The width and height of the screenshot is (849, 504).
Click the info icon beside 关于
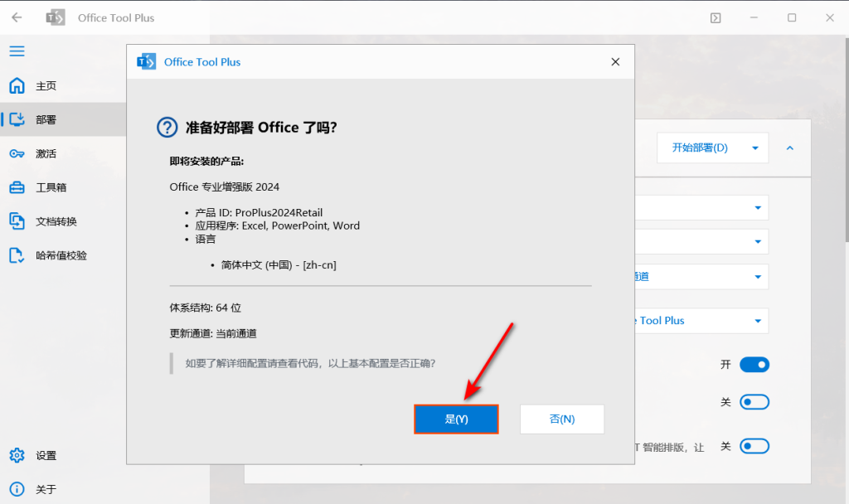17,489
